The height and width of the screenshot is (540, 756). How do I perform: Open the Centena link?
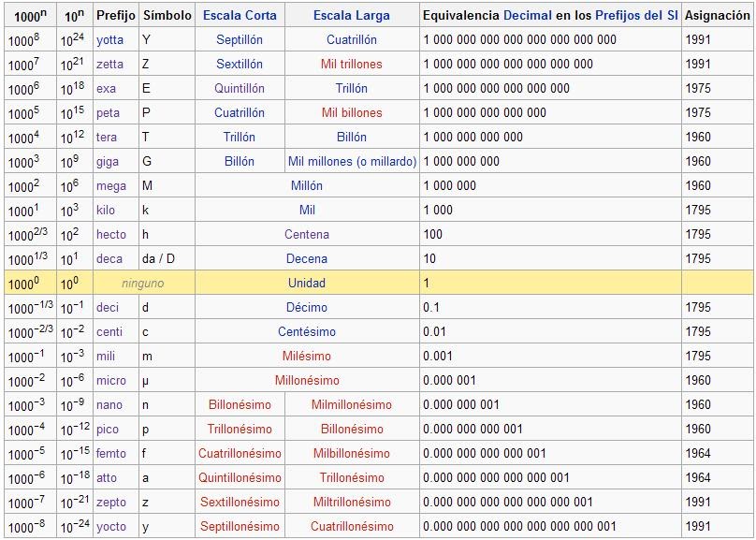307,234
